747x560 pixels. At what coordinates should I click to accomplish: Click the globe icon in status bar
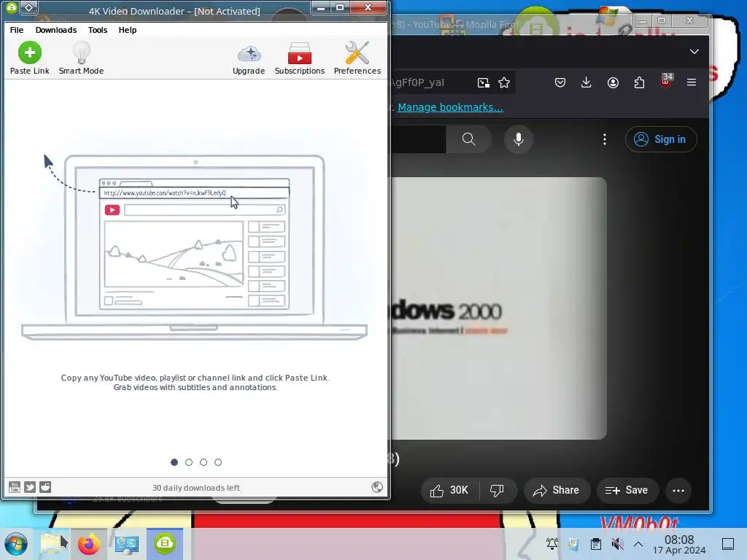(x=377, y=486)
